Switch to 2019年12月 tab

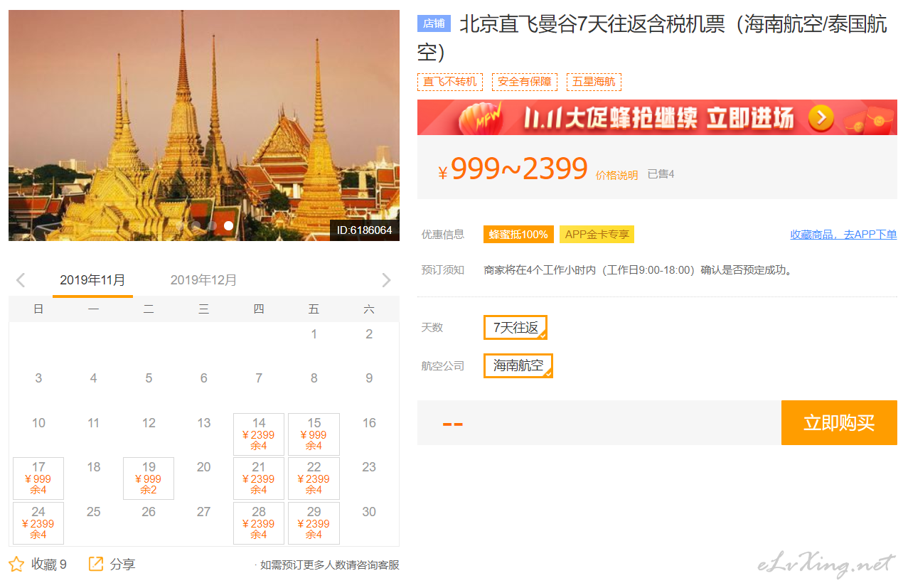click(x=203, y=280)
